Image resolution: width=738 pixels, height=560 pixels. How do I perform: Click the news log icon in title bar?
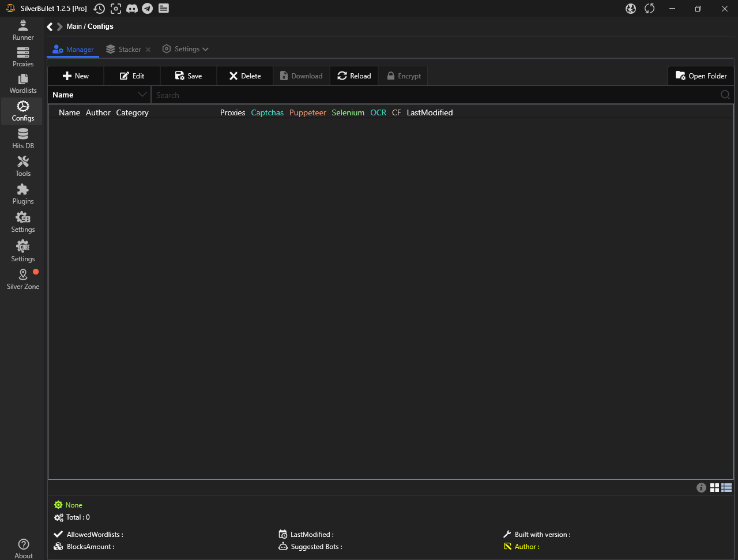(164, 8)
